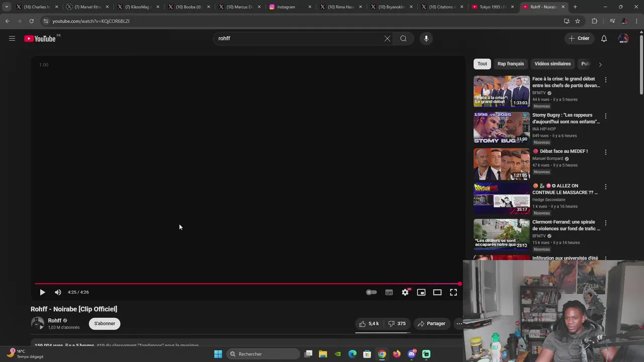644x362 pixels.
Task: Open Discord from the taskbar
Action: [x=412, y=354]
